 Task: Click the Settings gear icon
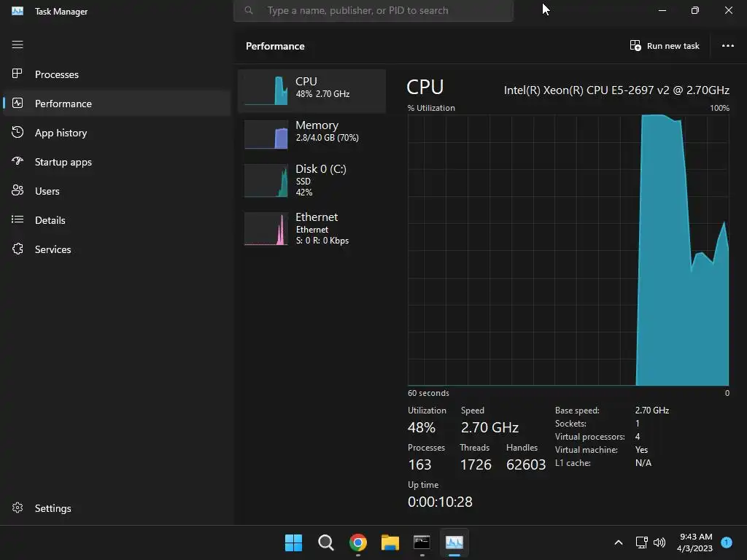(x=18, y=507)
